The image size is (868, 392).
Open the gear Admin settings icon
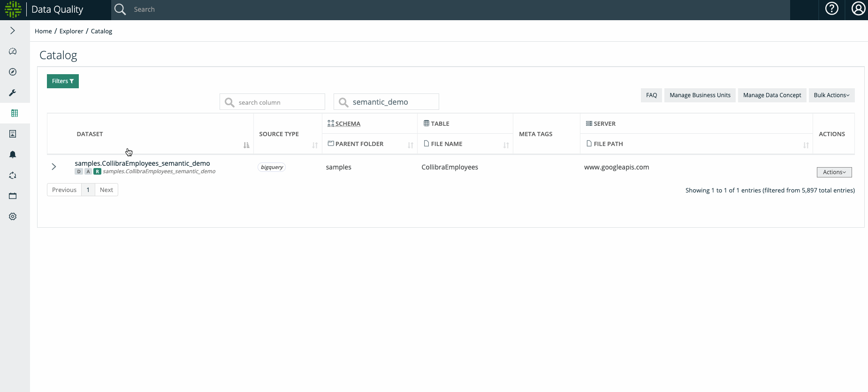point(13,216)
